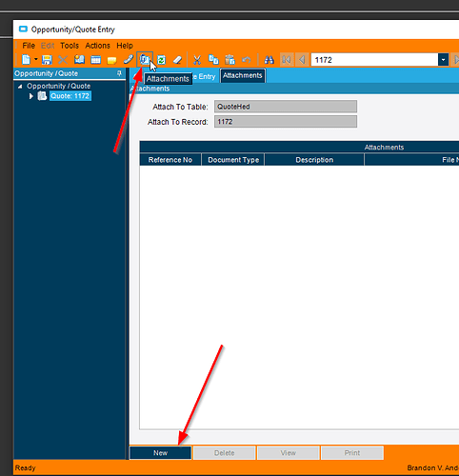Click the Description column header
The height and width of the screenshot is (476, 459).
click(x=314, y=160)
